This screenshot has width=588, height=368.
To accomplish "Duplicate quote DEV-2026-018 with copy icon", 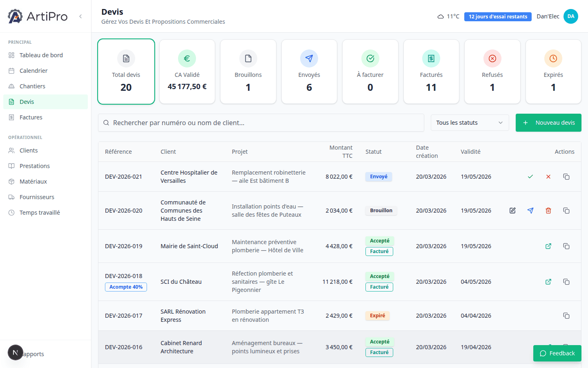I will tap(566, 282).
